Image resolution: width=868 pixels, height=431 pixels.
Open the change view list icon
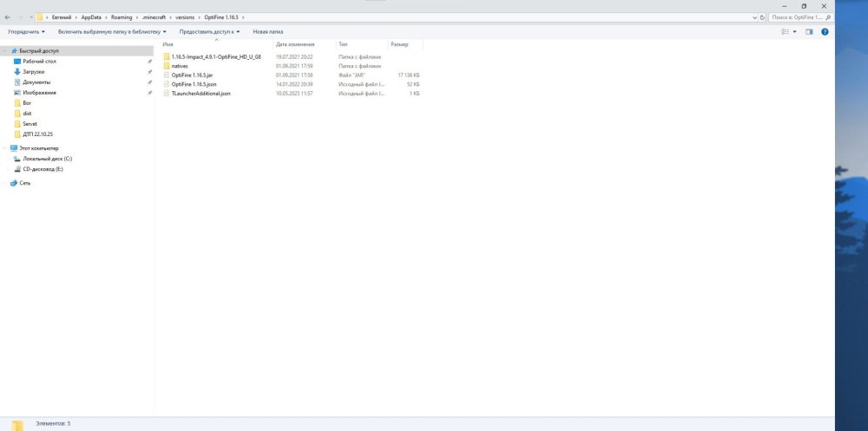click(x=785, y=32)
